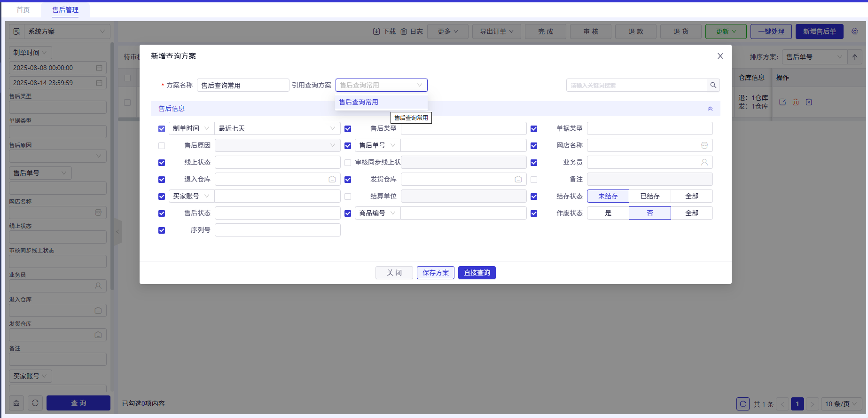Uncheck the 单据类型 checkbox
868x418 pixels.
coord(534,129)
